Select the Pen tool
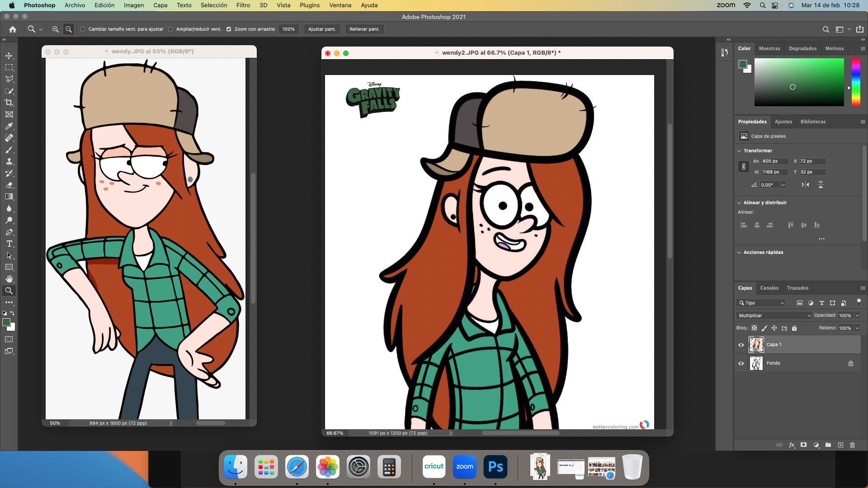The height and width of the screenshot is (488, 868). pyautogui.click(x=9, y=232)
